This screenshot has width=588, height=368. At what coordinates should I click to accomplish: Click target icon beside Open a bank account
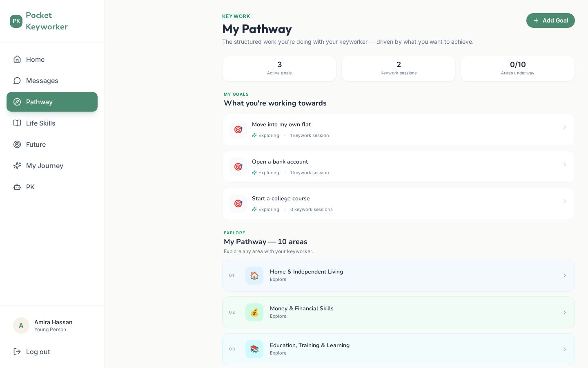(x=238, y=167)
